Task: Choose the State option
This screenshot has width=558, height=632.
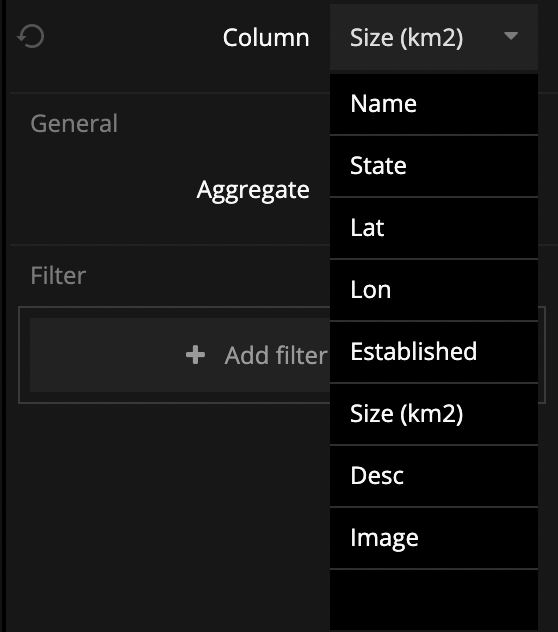Action: 434,166
